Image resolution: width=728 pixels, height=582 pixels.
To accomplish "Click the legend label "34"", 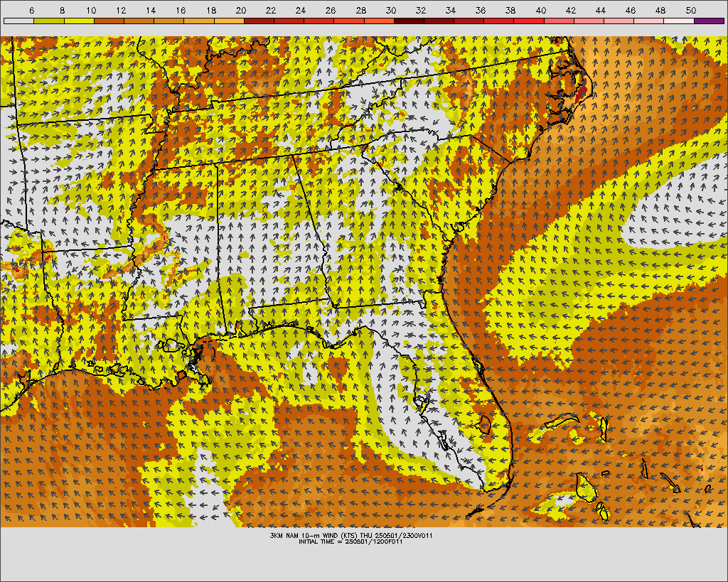I will click(x=451, y=10).
